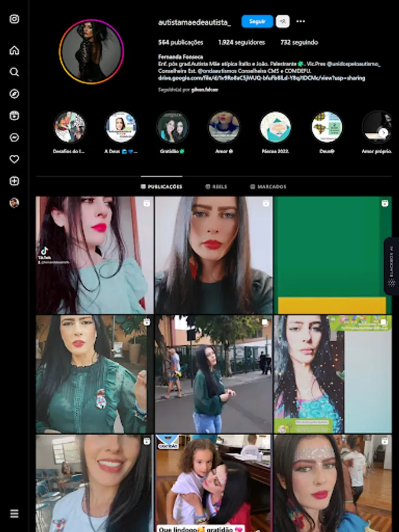
Task: Open the 'Amor próprio.' highlight
Action: 377,127
